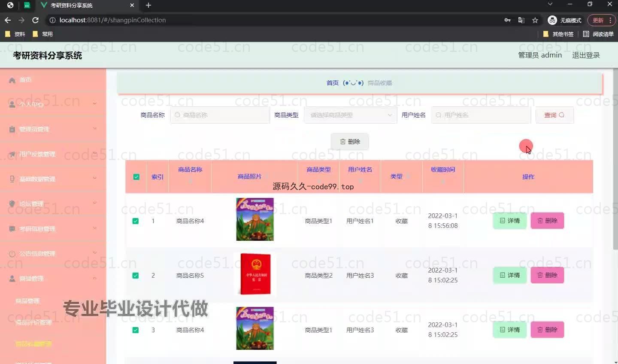Expand the 考研信息管理 menu chevron
Screen dimensions: 618x364
tap(94, 228)
